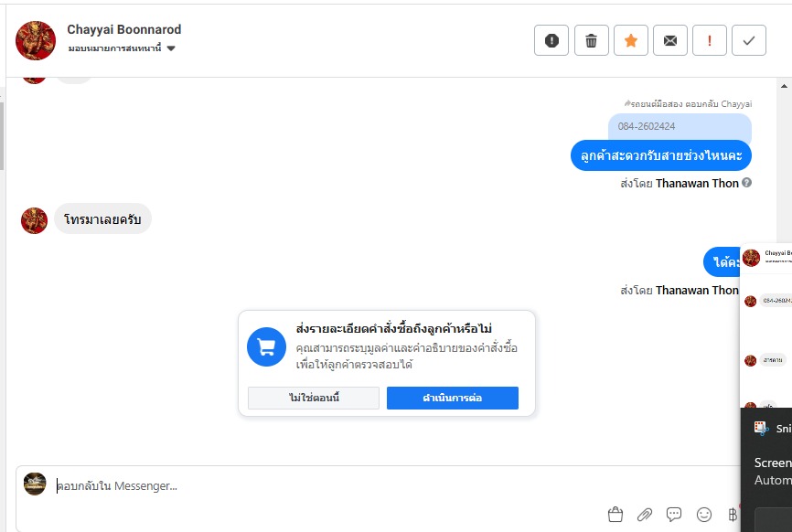This screenshot has width=792, height=532.
Task: Open the emoji smiley picker
Action: (x=703, y=515)
